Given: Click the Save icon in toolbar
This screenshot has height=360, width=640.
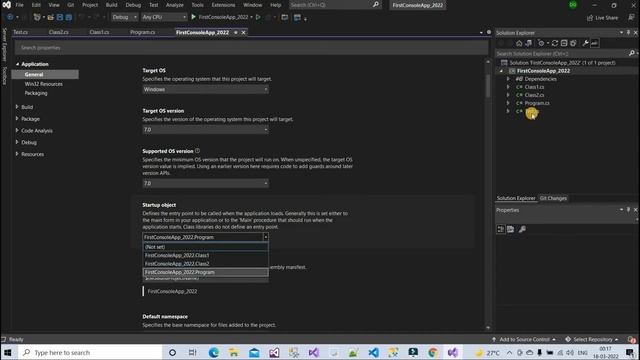Looking at the screenshot, I should (60, 17).
